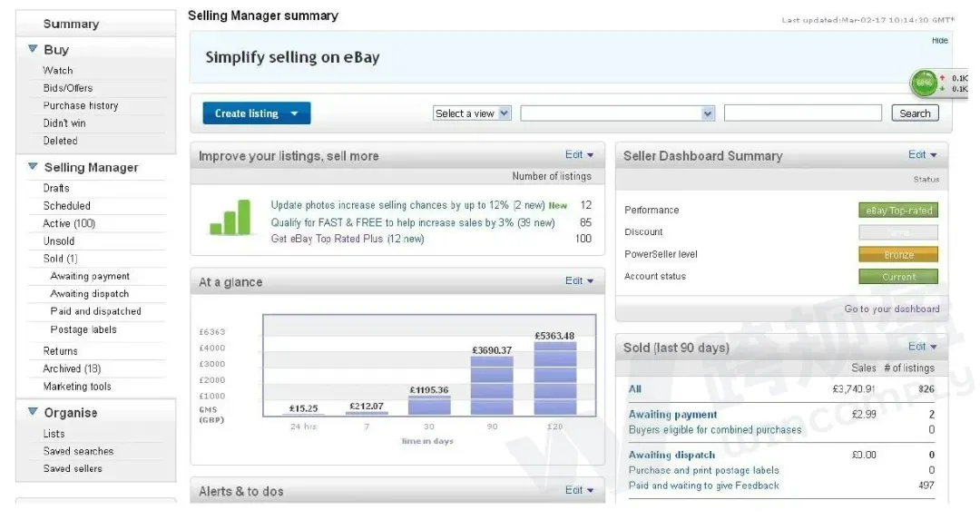Open the 'Select a view' dropdown
Viewport: 980px width, 520px height.
coord(472,113)
